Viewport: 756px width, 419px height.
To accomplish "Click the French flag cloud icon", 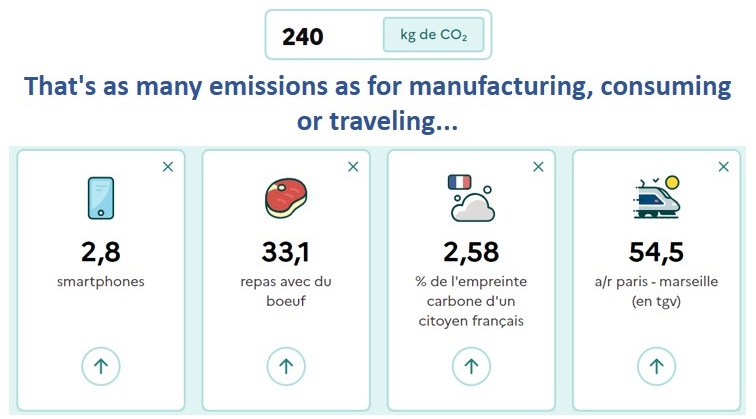I will coord(472,198).
